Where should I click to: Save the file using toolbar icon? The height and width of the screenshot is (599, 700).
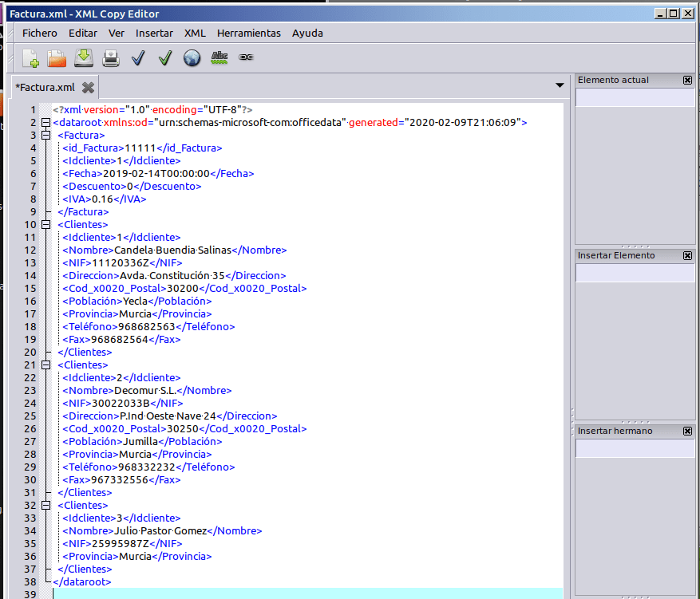click(x=84, y=57)
